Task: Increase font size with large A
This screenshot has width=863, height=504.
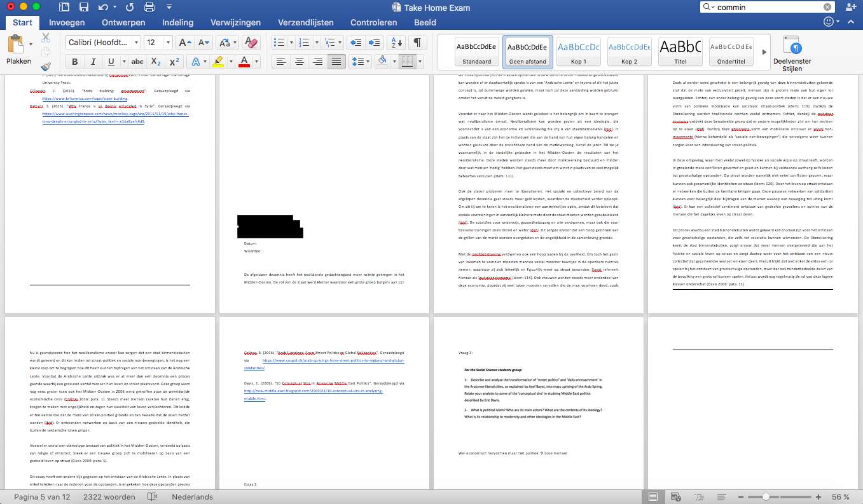Action: pos(184,43)
